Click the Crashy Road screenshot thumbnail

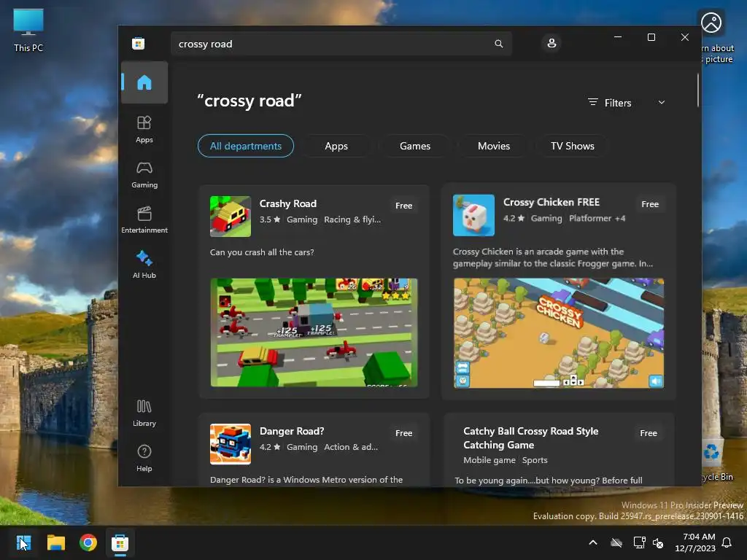314,332
